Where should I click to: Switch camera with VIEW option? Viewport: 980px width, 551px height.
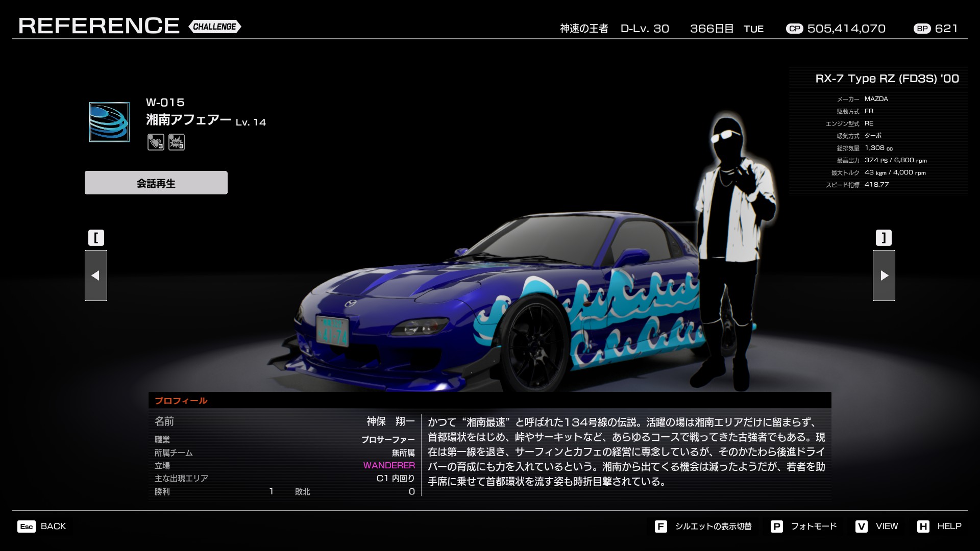click(887, 526)
